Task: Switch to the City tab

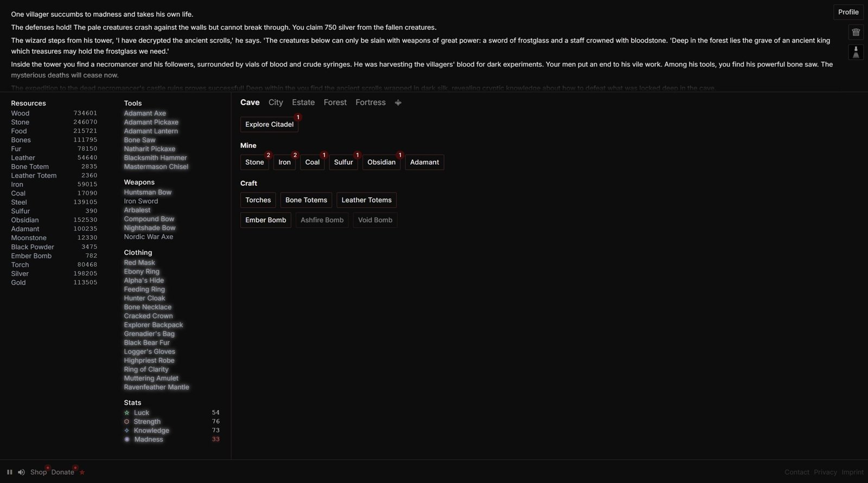Action: pyautogui.click(x=276, y=102)
